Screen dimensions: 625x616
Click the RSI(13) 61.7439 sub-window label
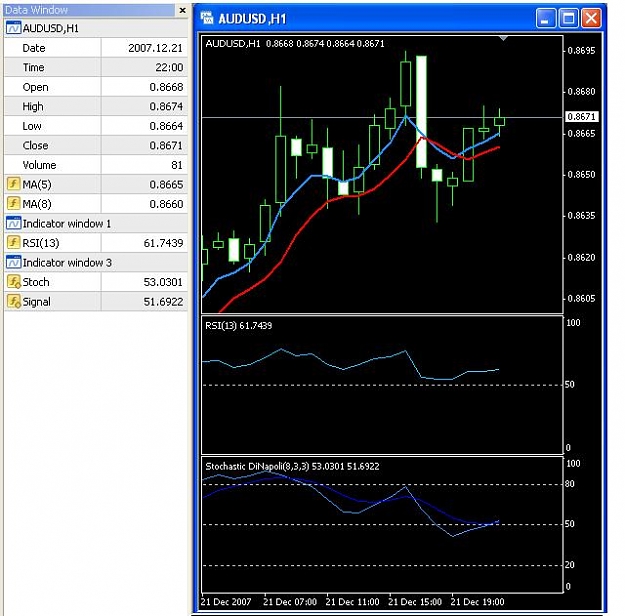pos(238,326)
